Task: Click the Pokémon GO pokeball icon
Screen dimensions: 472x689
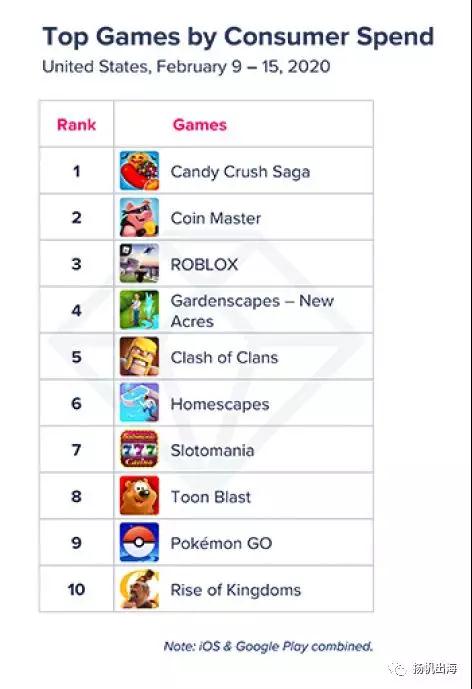Action: pyautogui.click(x=139, y=542)
